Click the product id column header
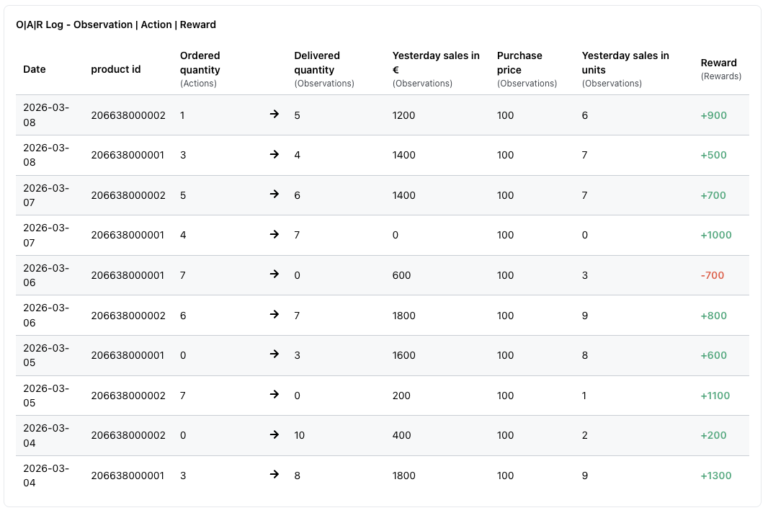 pyautogui.click(x=115, y=69)
